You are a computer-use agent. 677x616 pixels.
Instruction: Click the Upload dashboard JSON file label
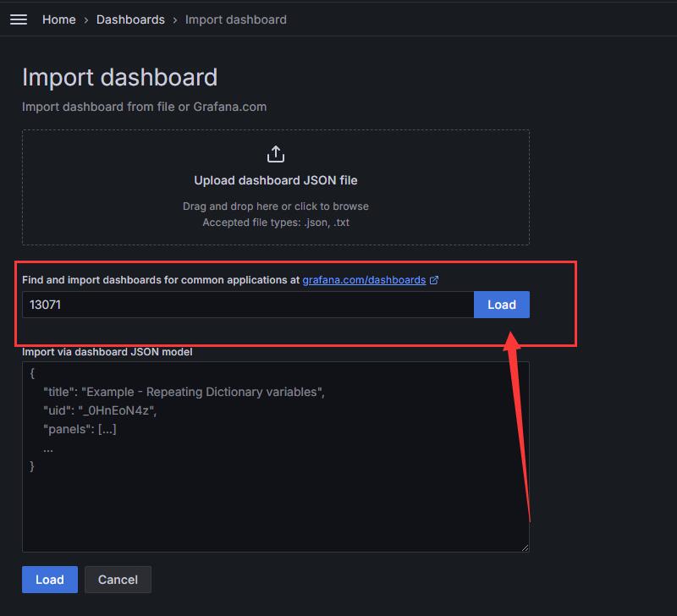tap(276, 180)
